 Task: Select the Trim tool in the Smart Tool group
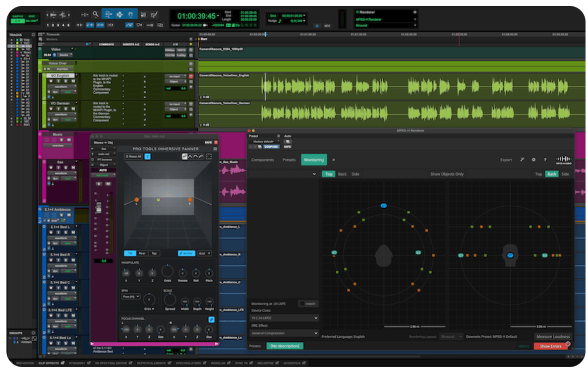tap(108, 14)
